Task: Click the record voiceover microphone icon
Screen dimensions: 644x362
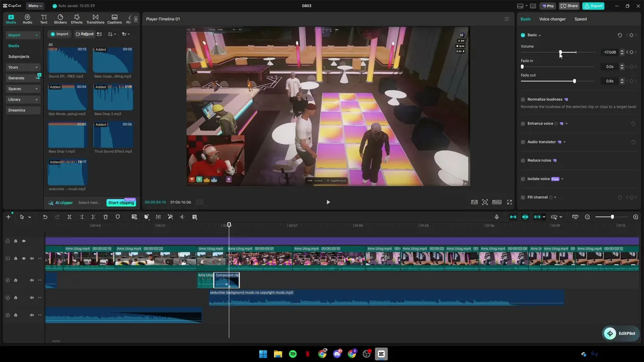Action: point(497,217)
